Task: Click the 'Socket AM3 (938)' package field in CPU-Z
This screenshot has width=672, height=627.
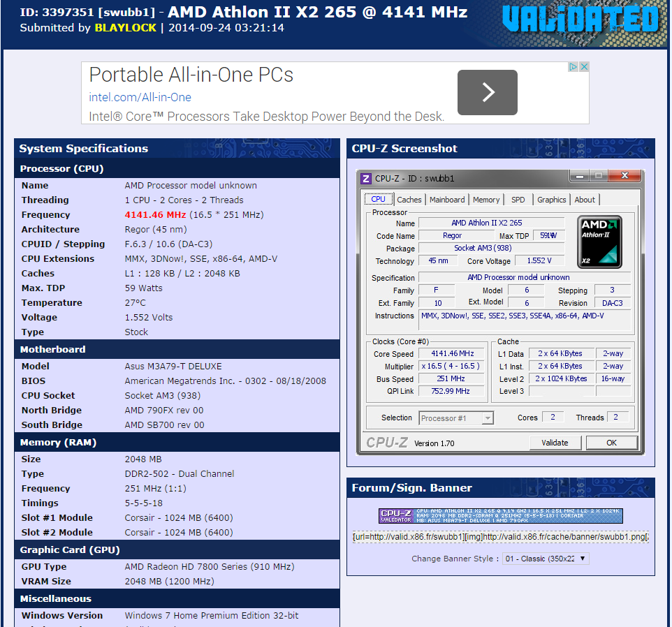Action: (x=491, y=248)
